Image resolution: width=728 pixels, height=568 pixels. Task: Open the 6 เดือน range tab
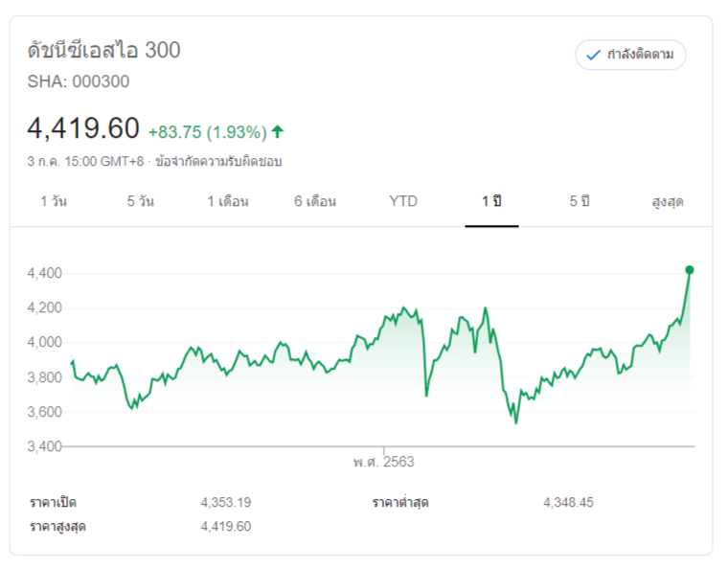(315, 201)
